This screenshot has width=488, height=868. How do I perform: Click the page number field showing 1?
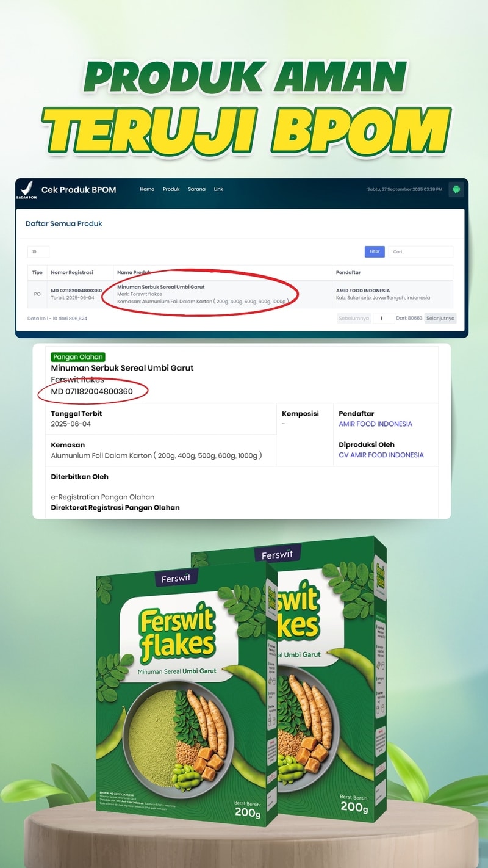(x=383, y=318)
